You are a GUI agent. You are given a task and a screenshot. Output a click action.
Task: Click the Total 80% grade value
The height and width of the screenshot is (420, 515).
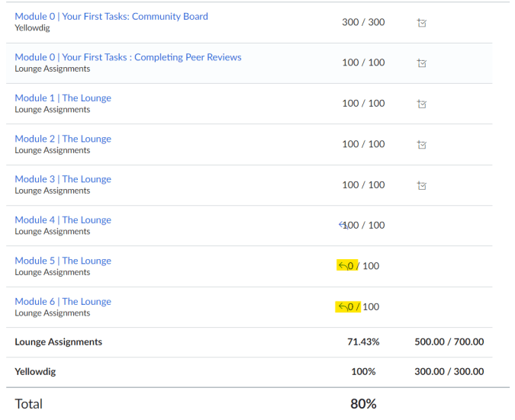[x=363, y=404]
